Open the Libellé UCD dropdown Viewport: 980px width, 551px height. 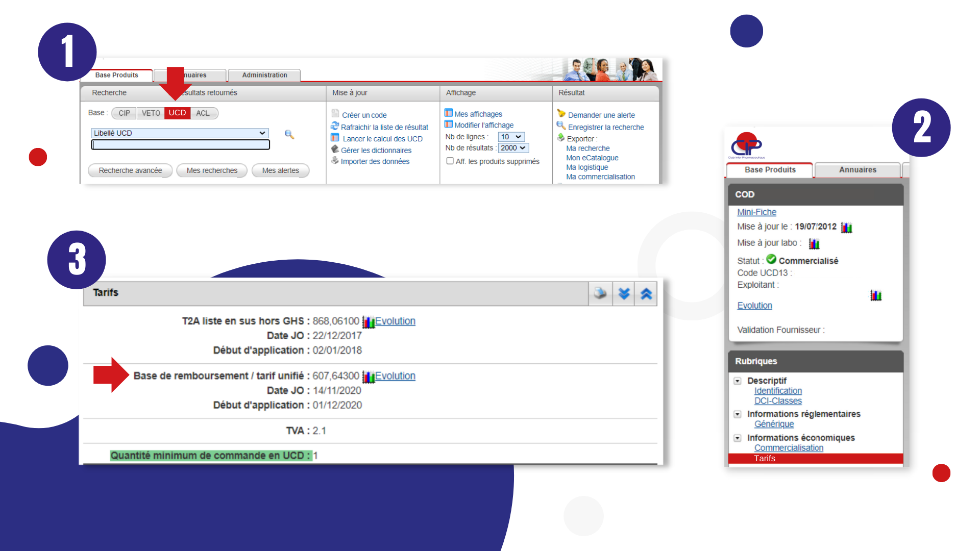tap(180, 133)
